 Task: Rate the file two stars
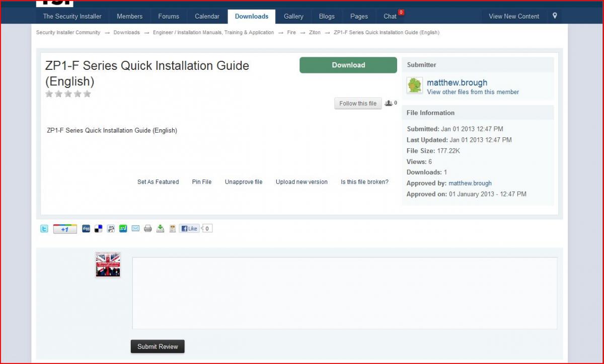coord(58,94)
